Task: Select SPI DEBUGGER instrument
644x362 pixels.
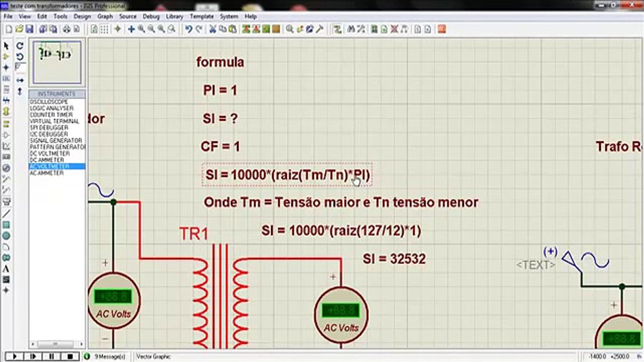Action: 57,128
